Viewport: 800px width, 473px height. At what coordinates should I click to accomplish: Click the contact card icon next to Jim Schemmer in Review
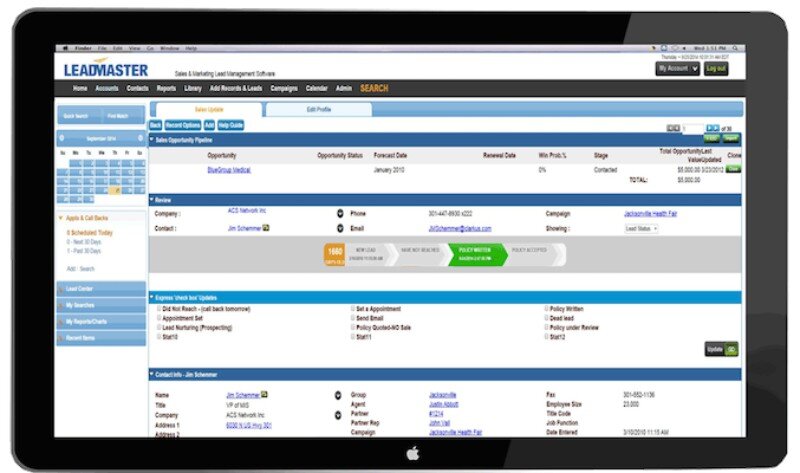266,228
